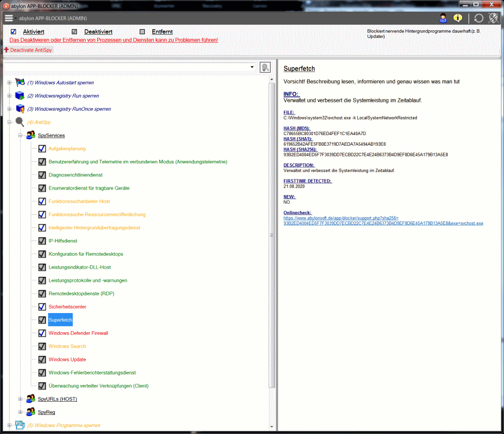Click the HASH (SHA256) heading
504x434 pixels.
point(300,150)
